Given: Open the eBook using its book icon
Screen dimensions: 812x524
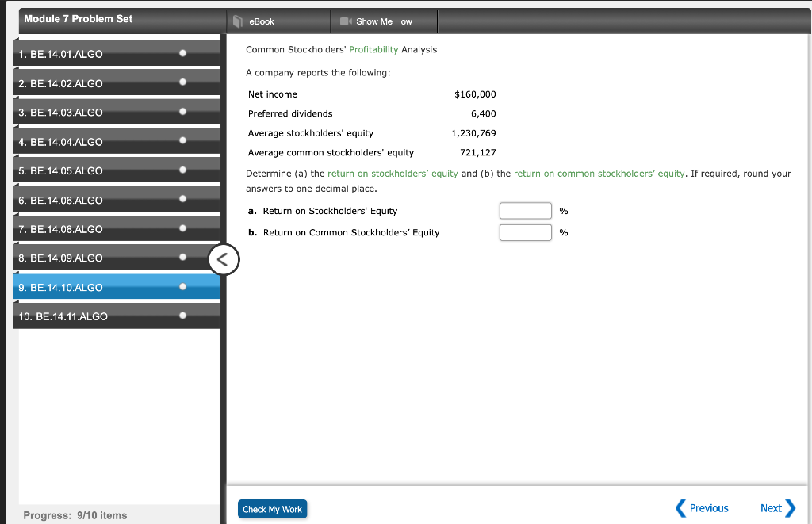Looking at the screenshot, I should coord(238,21).
